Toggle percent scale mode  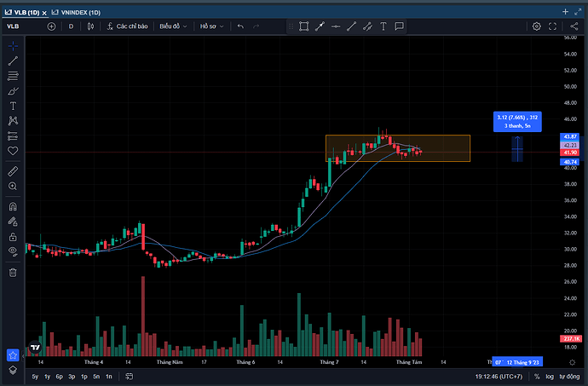tap(537, 377)
